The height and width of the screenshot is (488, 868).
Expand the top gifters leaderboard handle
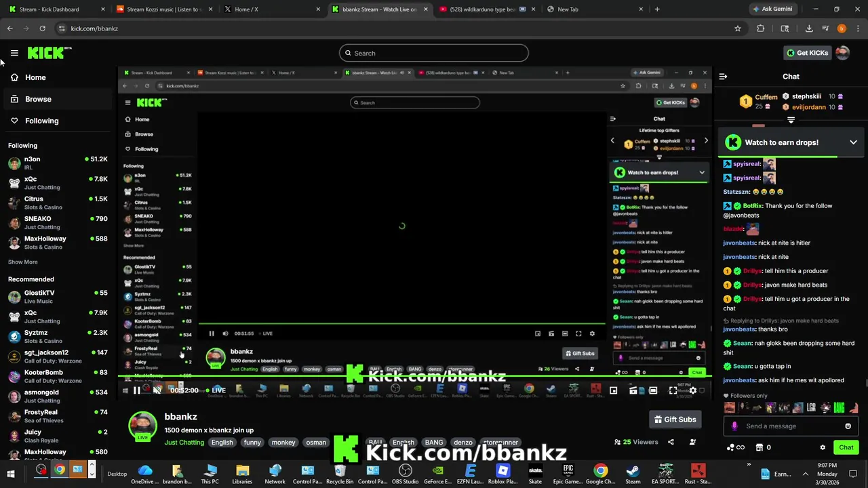(x=791, y=120)
